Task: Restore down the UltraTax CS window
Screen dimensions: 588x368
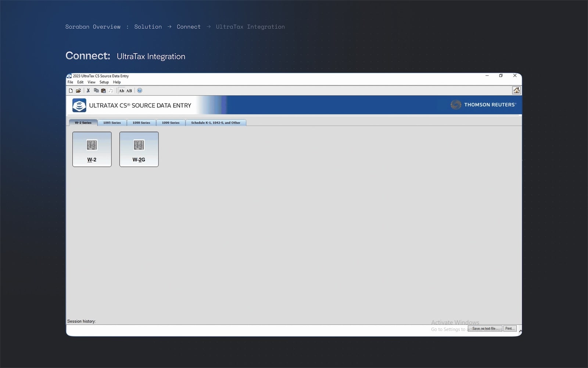Action: click(x=501, y=76)
